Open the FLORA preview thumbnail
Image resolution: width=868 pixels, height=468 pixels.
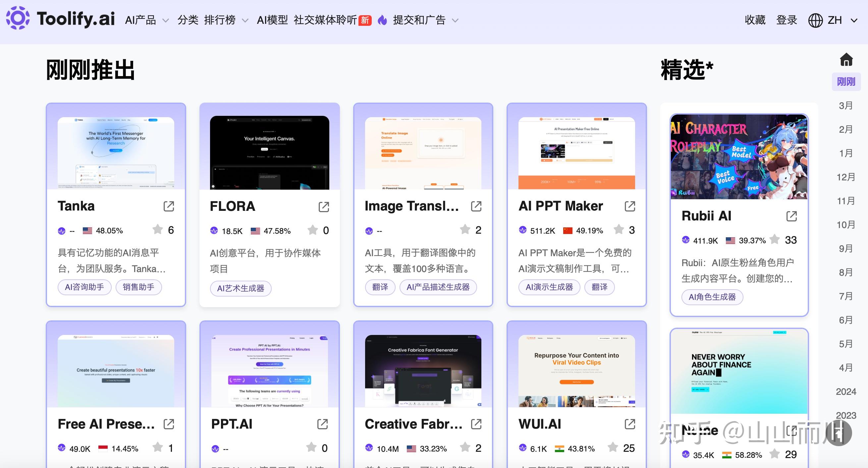pyautogui.click(x=270, y=153)
